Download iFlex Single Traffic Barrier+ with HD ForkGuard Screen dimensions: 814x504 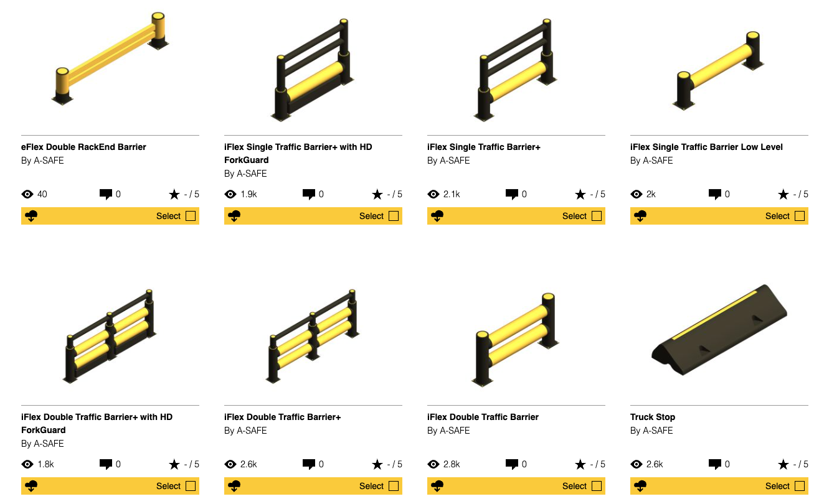coord(234,217)
